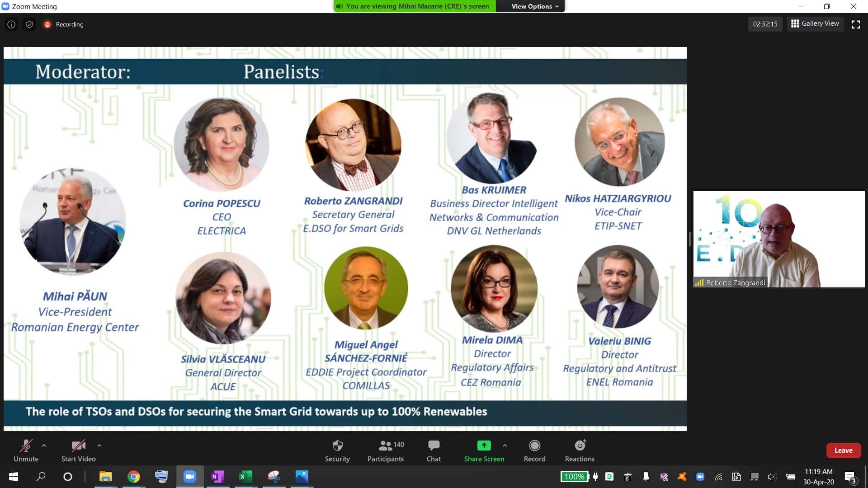The height and width of the screenshot is (488, 868).
Task: Expand share screen options arrow
Action: pos(505,446)
